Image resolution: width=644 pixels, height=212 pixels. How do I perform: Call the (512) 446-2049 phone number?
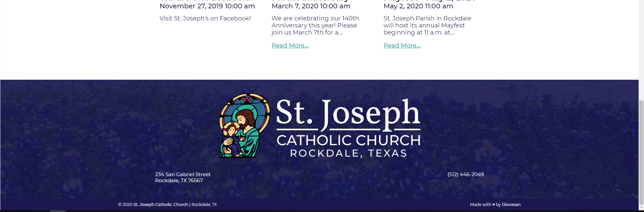(465, 174)
